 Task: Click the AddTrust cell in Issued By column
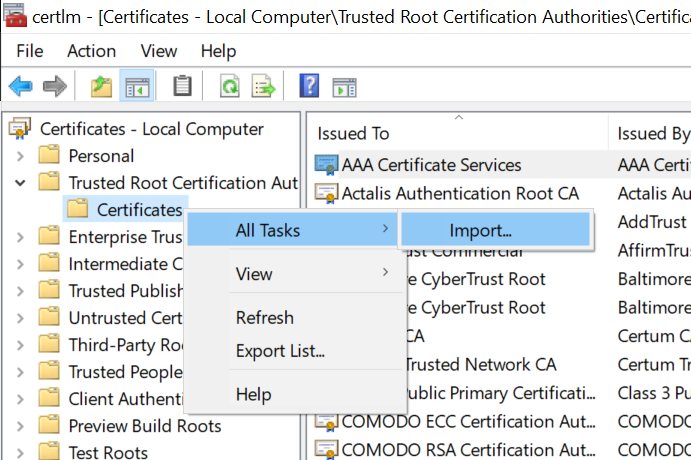pyautogui.click(x=652, y=222)
